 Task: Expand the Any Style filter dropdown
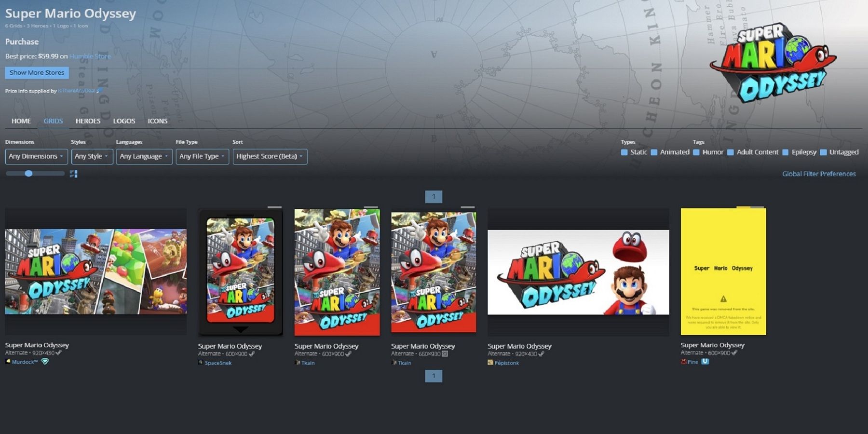coord(91,156)
